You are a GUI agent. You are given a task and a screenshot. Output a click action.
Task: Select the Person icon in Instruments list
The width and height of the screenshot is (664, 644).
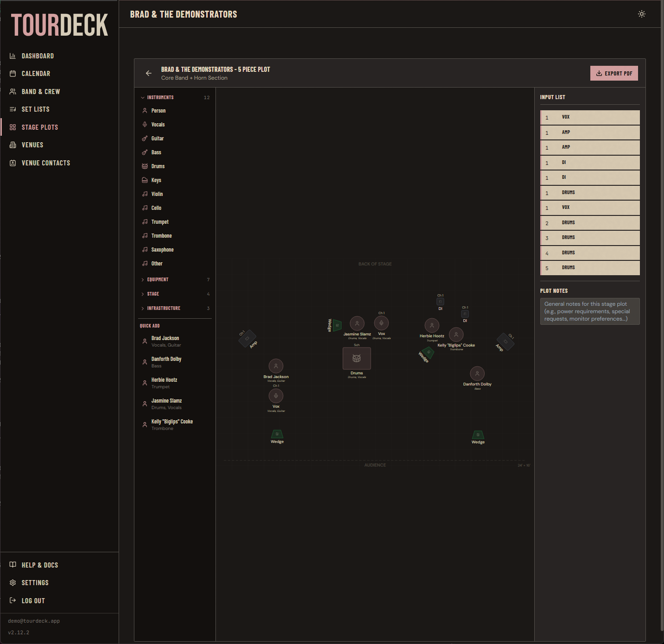(x=145, y=110)
